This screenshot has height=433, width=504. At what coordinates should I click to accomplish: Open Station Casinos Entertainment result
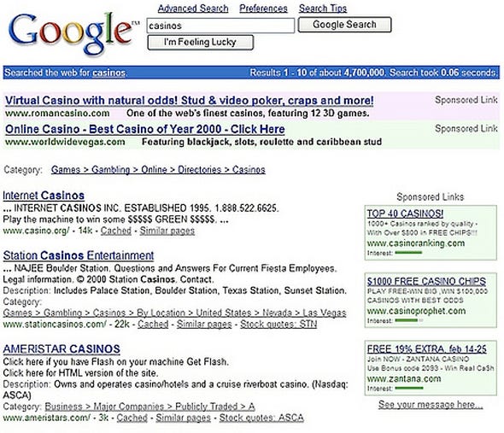tap(79, 255)
